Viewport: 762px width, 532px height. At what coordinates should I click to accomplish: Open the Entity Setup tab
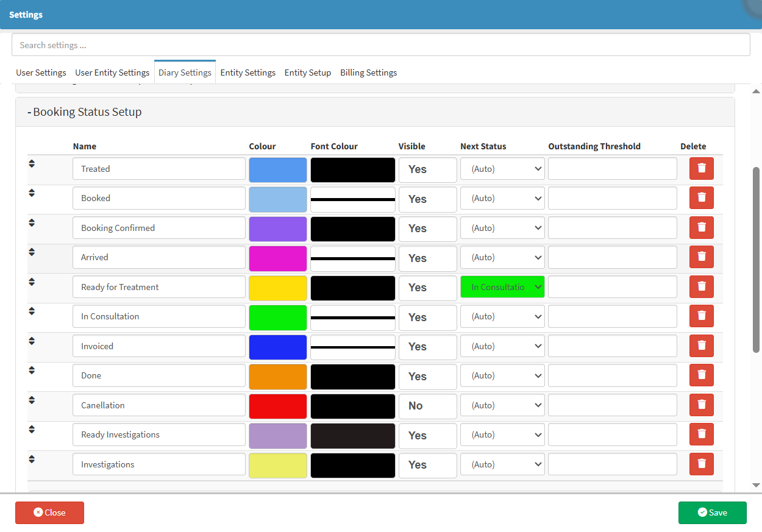coord(307,73)
